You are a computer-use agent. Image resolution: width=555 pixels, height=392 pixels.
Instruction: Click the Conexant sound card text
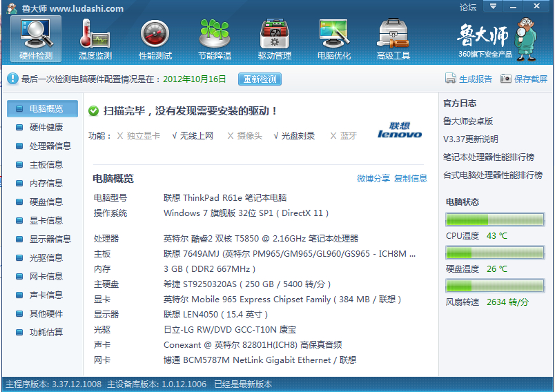[253, 345]
